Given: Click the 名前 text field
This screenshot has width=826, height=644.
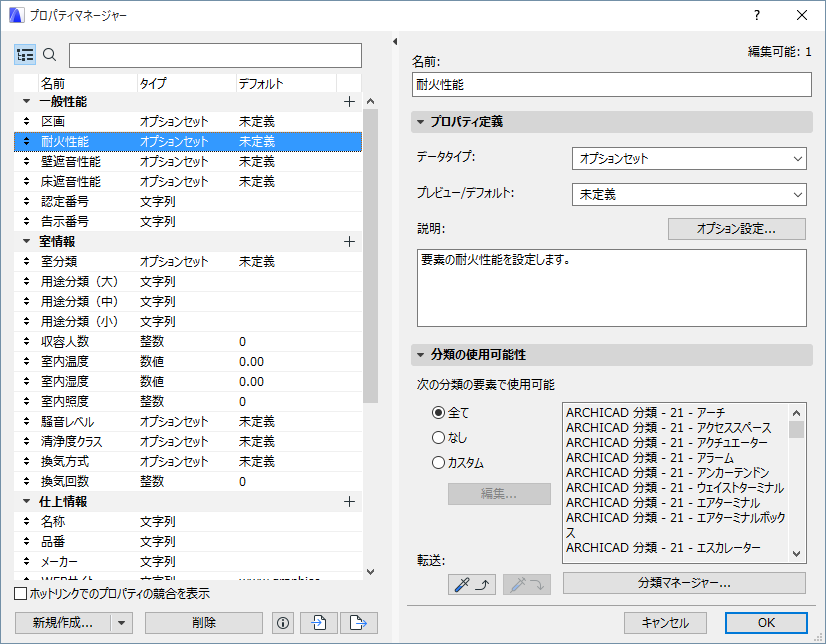Looking at the screenshot, I should click(612, 85).
